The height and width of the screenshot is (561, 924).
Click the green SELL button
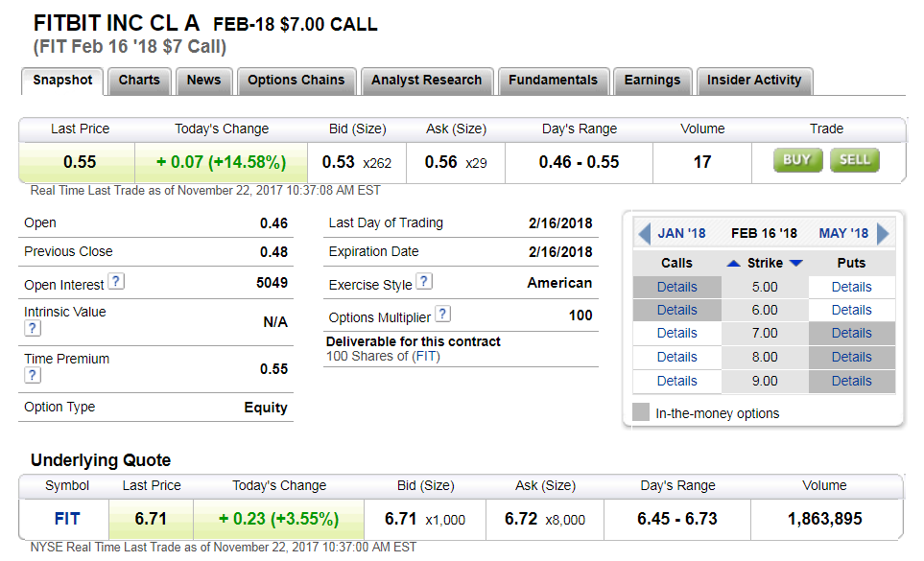(855, 160)
